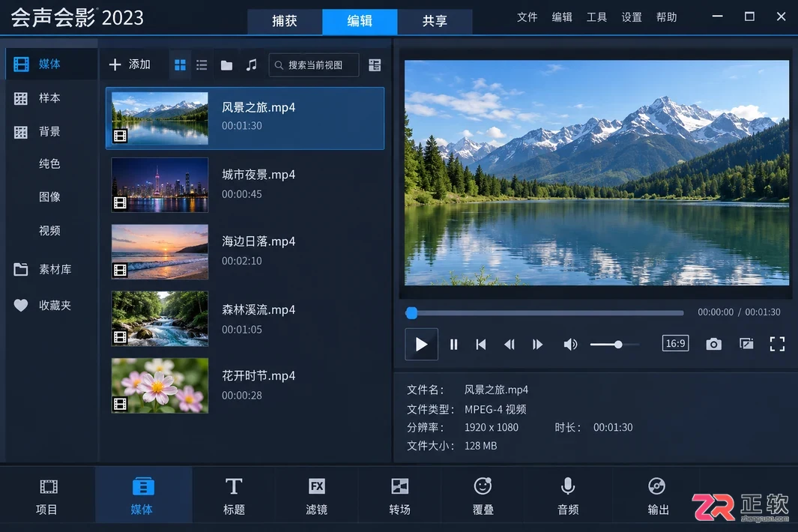Open the 编辑 menu in menu bar
Viewport: 798px width, 532px height.
coord(562,17)
